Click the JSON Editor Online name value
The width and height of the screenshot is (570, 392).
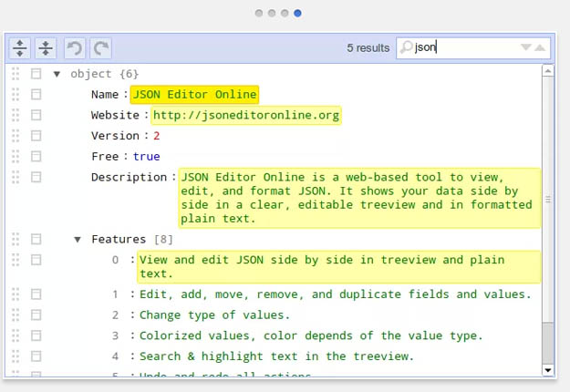click(194, 95)
